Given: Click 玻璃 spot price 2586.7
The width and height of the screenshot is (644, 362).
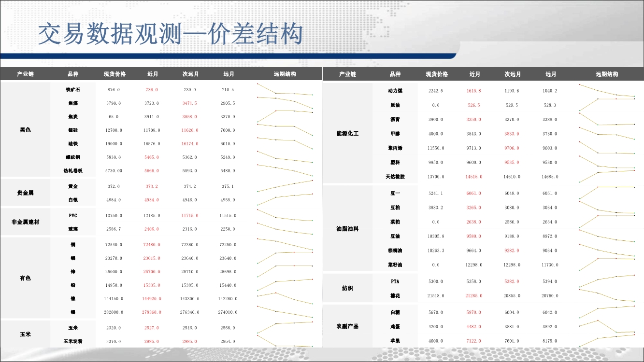Looking at the screenshot, I should pos(114,229).
